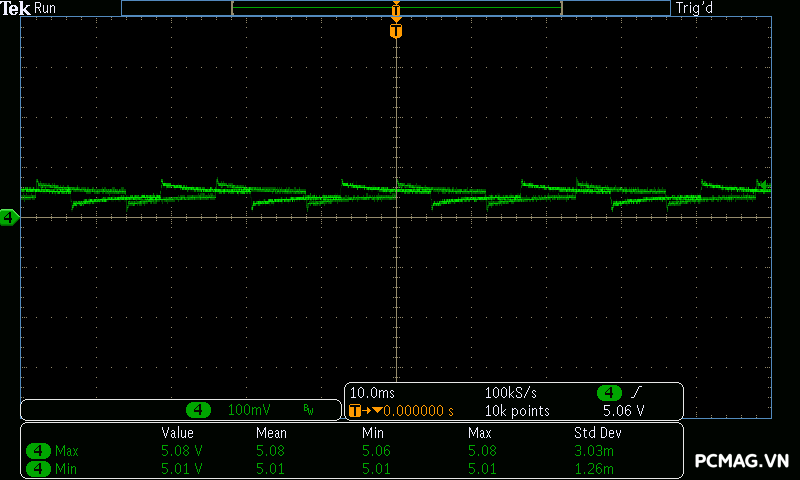This screenshot has width=800, height=480.
Task: Click the record view bar at top
Action: click(396, 8)
